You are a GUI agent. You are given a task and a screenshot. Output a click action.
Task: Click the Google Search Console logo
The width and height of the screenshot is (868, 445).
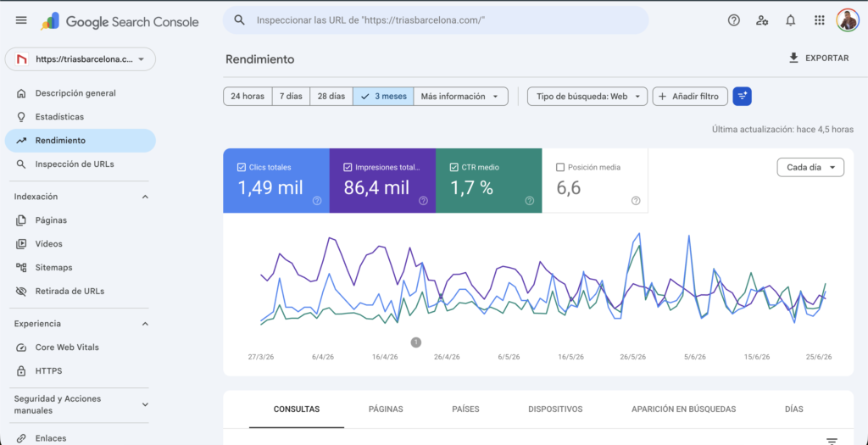coord(120,21)
